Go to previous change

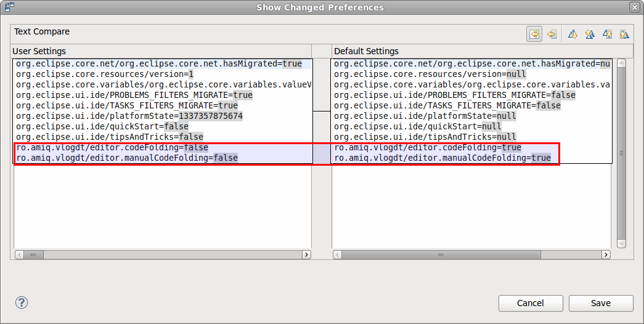pyautogui.click(x=624, y=34)
